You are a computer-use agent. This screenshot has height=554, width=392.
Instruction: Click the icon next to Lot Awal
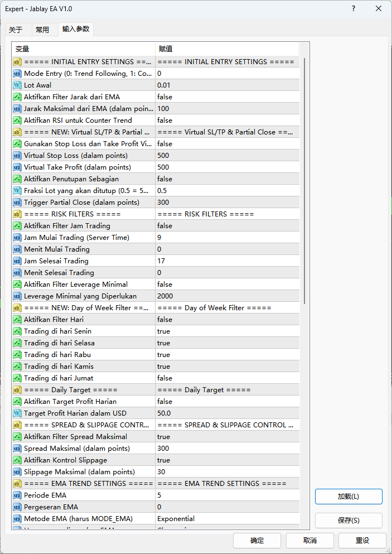coord(17,85)
